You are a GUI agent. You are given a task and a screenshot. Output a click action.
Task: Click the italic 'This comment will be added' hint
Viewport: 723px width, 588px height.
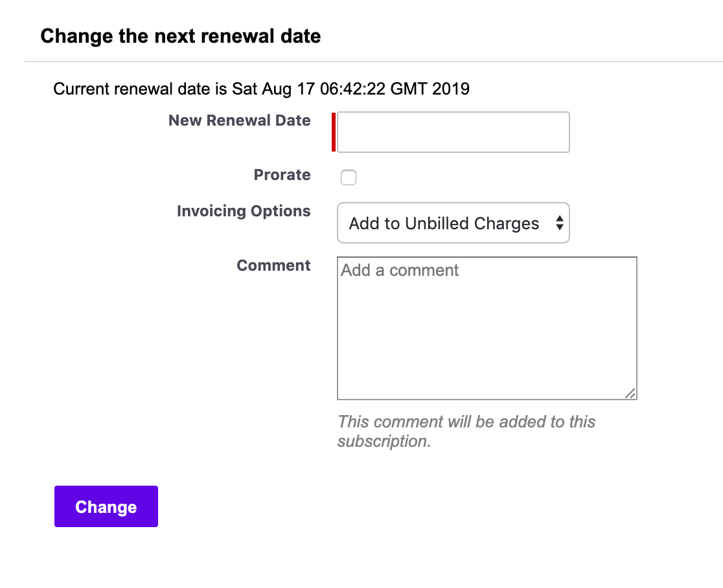click(x=466, y=422)
